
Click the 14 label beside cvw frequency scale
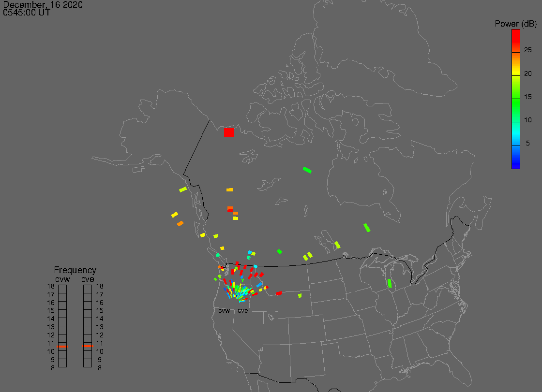click(x=51, y=319)
